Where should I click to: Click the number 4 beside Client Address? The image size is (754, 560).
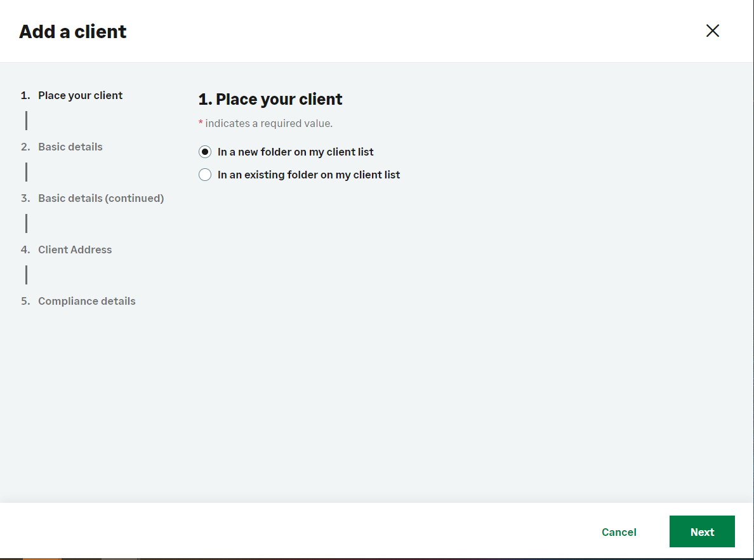[25, 250]
